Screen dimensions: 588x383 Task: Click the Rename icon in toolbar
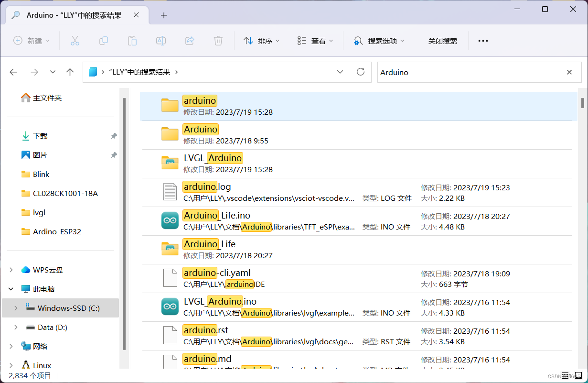click(x=161, y=41)
